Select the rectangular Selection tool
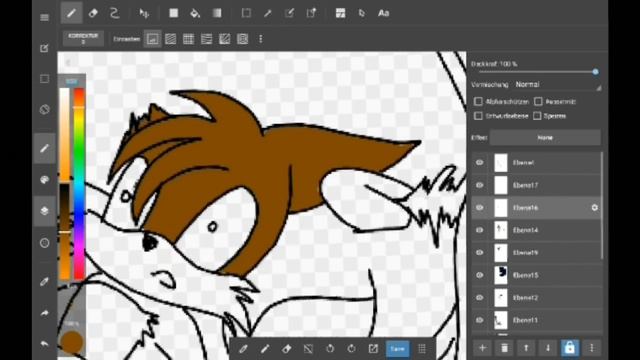The image size is (640, 360). (246, 13)
